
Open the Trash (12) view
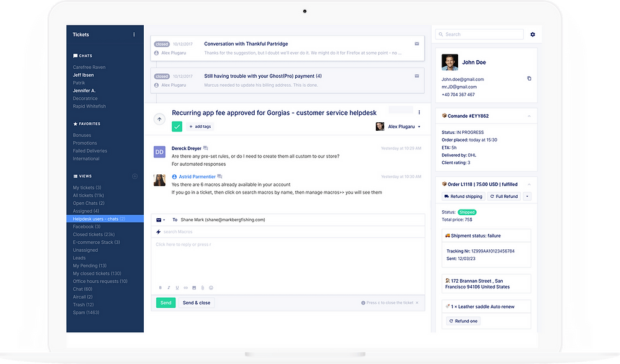point(84,304)
